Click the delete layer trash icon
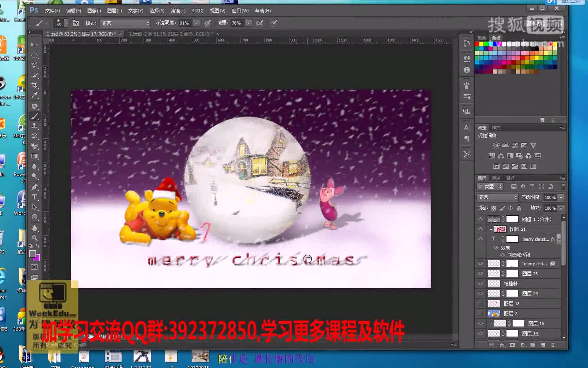This screenshot has width=588, height=368. pos(553,345)
